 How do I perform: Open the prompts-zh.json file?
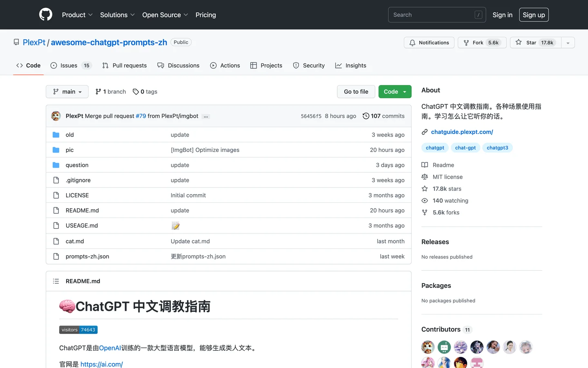click(x=87, y=256)
